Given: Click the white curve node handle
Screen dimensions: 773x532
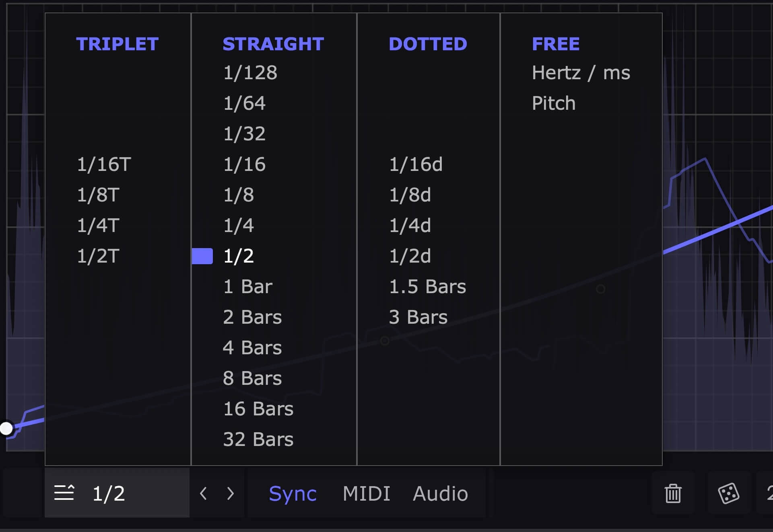Looking at the screenshot, I should click(x=6, y=428).
